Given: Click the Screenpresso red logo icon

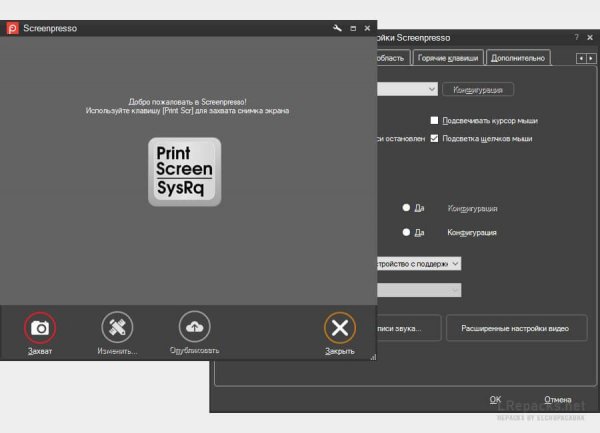Looking at the screenshot, I should pyautogui.click(x=13, y=28).
